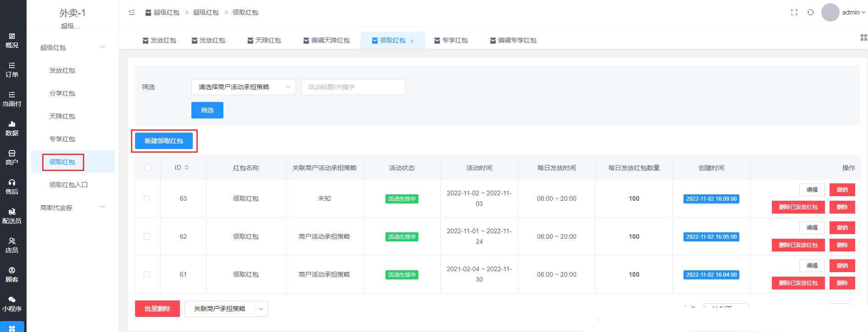Open the 请选择商户活动承担策略 dropdown
868x332 pixels.
tap(244, 87)
